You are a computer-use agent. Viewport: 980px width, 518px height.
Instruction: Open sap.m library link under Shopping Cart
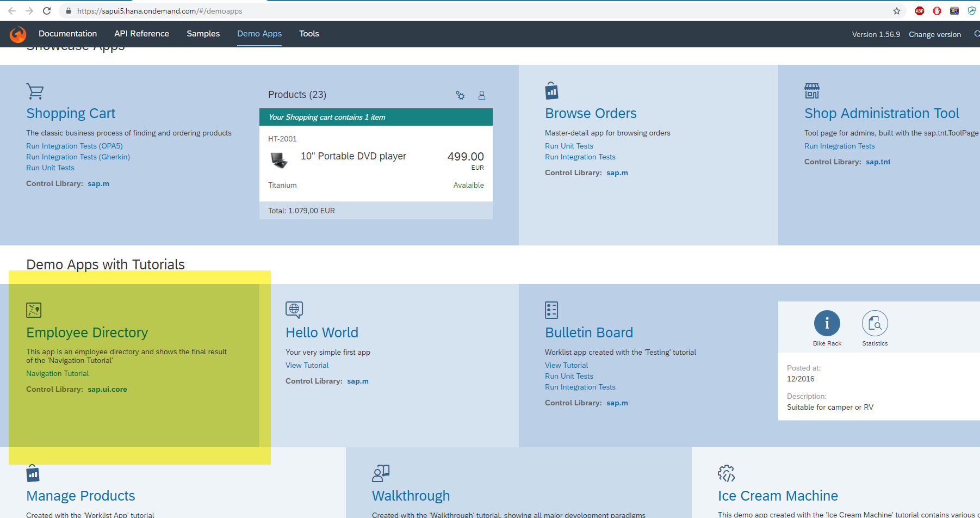click(98, 183)
